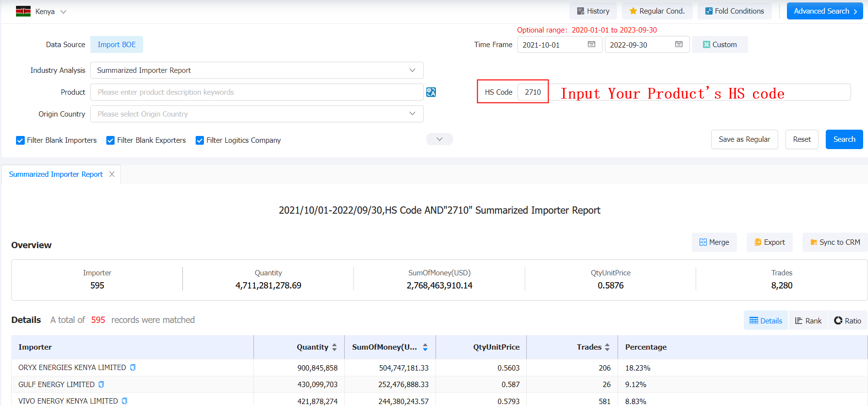Expand more filter conditions chevron
Viewport: 868px width, 406px height.
(439, 139)
